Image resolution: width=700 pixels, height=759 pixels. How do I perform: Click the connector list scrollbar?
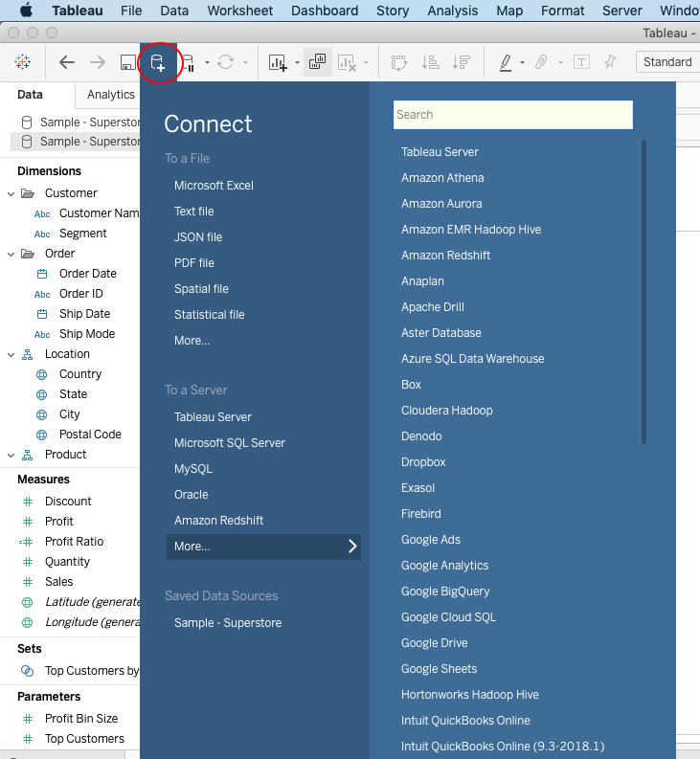[644, 291]
